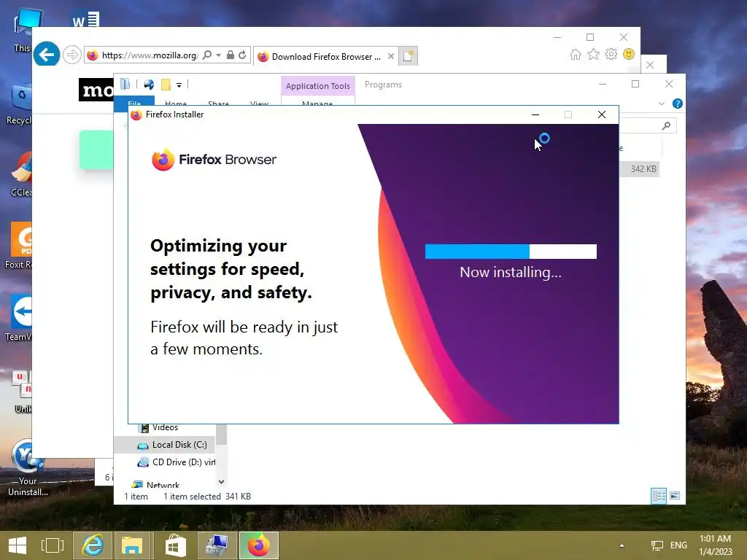
Task: Show hidden system tray icons
Action: pos(622,545)
